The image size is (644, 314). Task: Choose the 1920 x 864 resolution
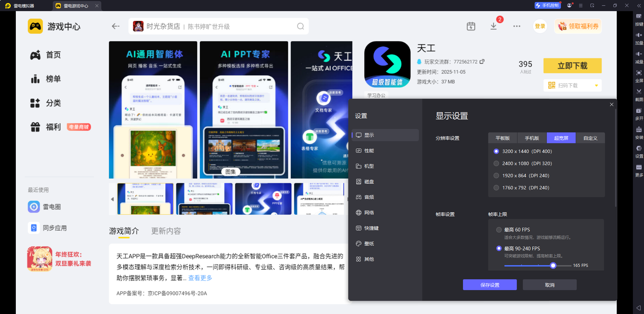tap(496, 176)
